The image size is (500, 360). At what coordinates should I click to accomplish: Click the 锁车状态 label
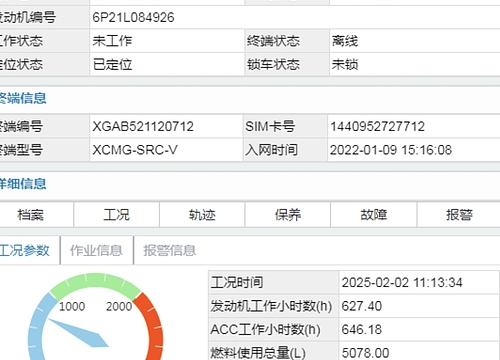click(273, 64)
